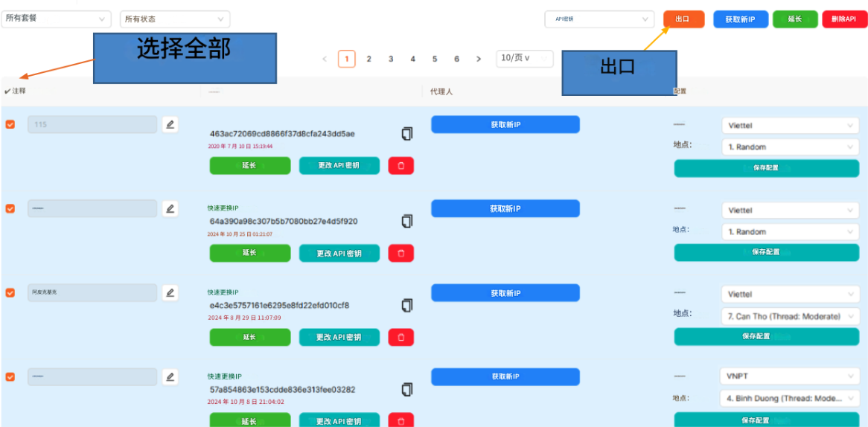Copy API key 463ac72069cd8866f37d8cfa243dd5ae
The image size is (868, 427).
[x=406, y=134]
